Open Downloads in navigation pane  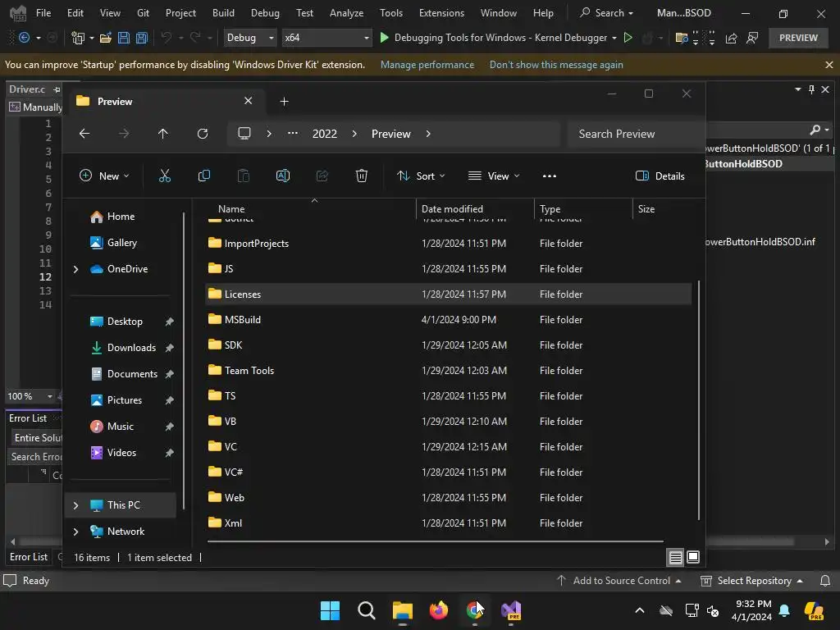tap(131, 348)
